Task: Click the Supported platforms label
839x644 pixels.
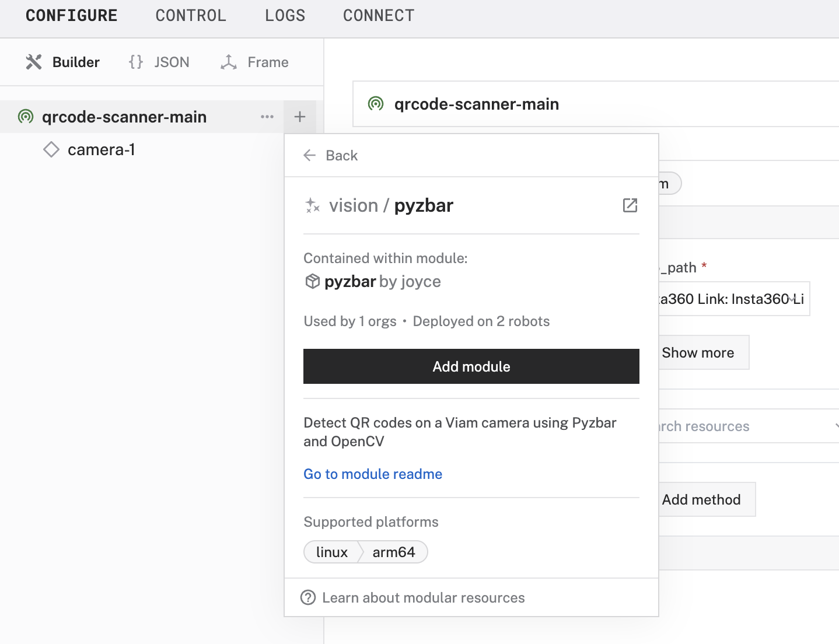Action: coord(371,521)
